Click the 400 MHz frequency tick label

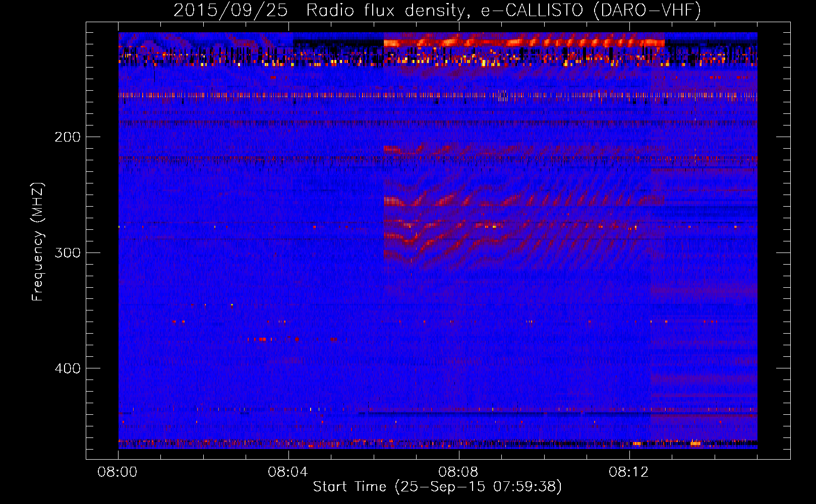click(x=67, y=368)
